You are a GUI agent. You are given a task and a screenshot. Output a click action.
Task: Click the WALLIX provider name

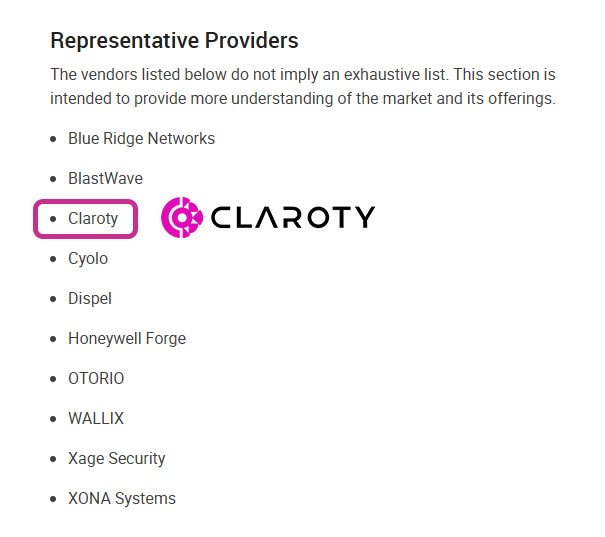point(96,418)
